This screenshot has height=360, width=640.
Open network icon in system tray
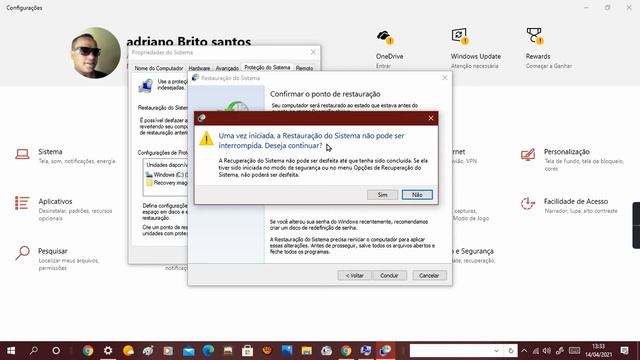(x=536, y=351)
